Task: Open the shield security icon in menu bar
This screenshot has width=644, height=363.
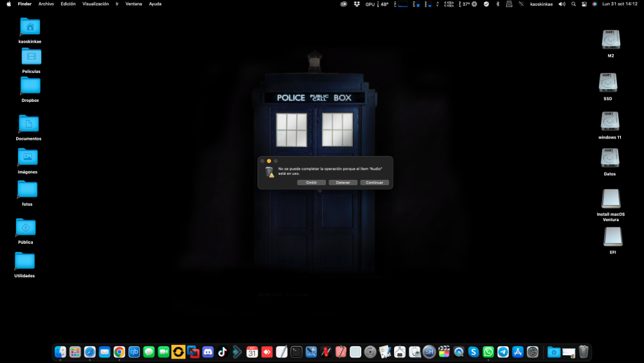Action: click(486, 4)
